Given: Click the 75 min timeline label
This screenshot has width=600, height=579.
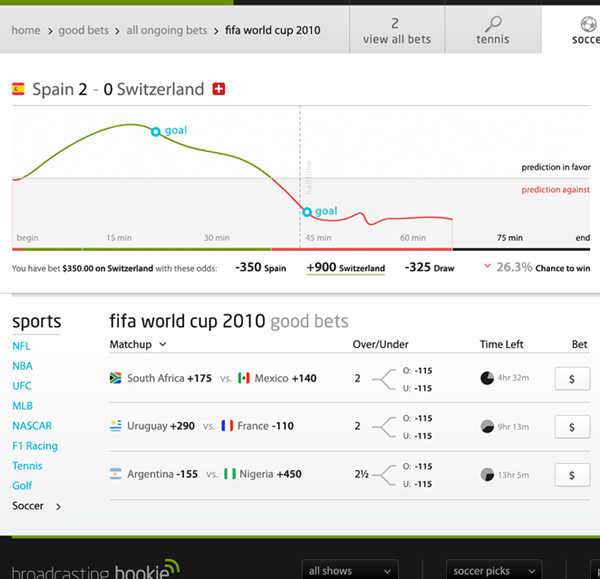Looking at the screenshot, I should (510, 238).
